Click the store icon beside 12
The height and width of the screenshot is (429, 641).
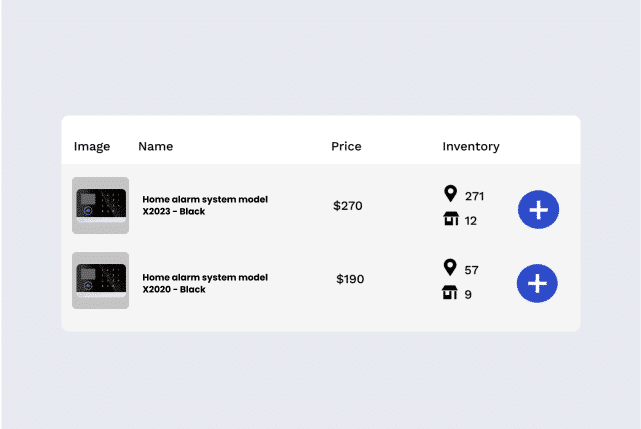pos(451,218)
